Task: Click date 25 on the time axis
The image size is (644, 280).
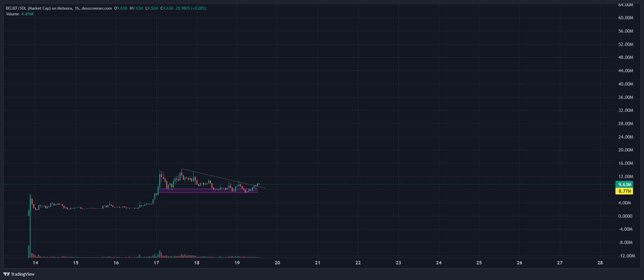Action: tap(479, 263)
